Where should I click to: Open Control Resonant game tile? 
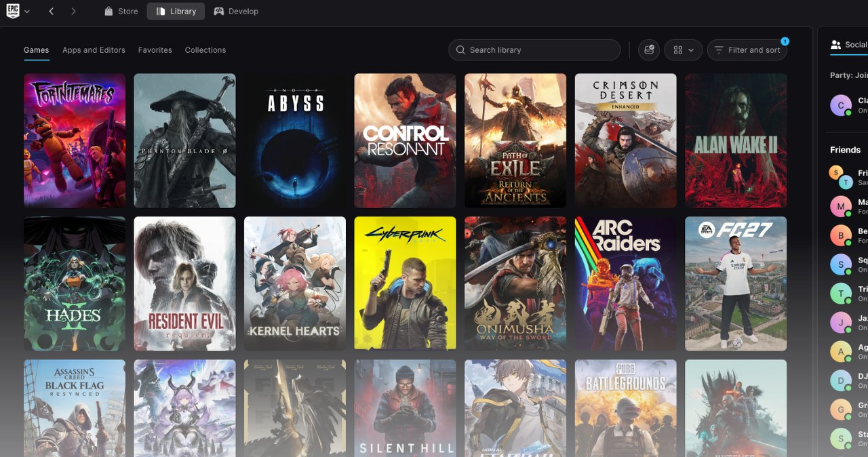(x=405, y=140)
